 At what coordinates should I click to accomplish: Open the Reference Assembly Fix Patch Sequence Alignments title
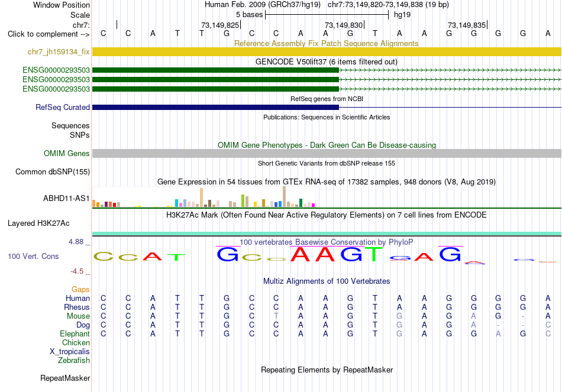point(326,43)
